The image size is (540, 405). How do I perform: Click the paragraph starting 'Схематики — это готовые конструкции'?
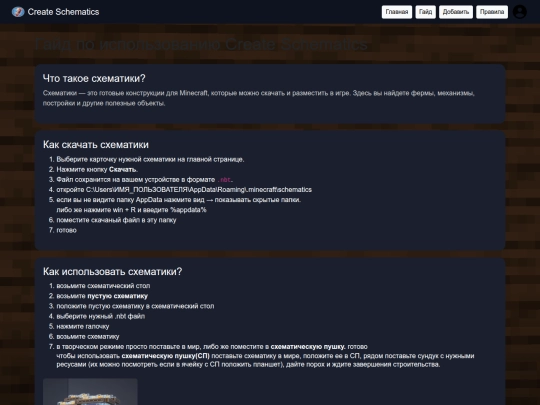(x=259, y=98)
